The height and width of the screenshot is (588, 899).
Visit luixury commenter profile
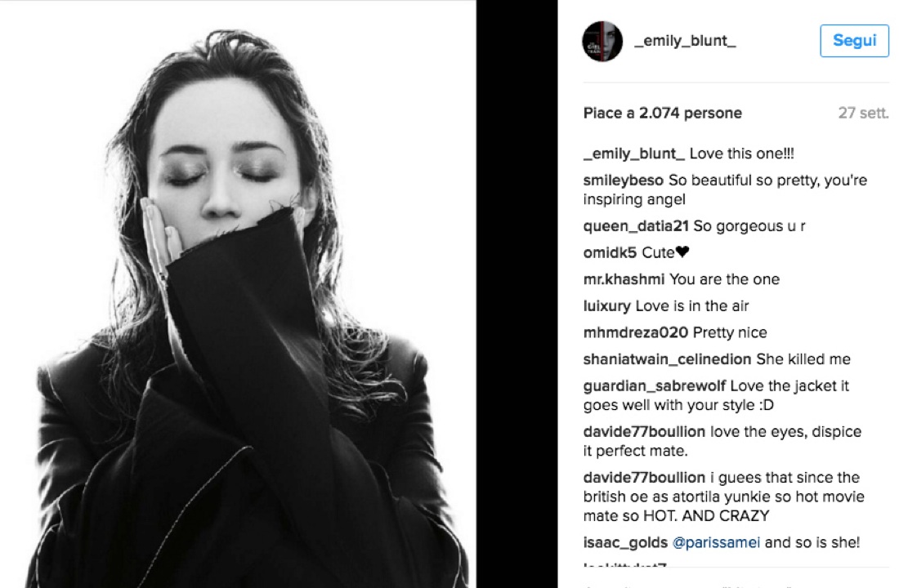607,306
